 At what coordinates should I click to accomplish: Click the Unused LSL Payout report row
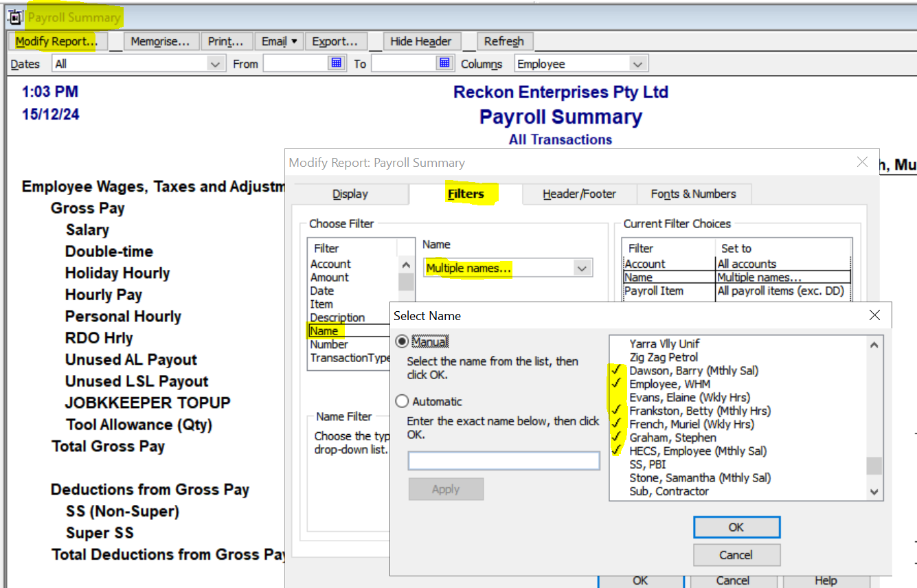(x=137, y=381)
